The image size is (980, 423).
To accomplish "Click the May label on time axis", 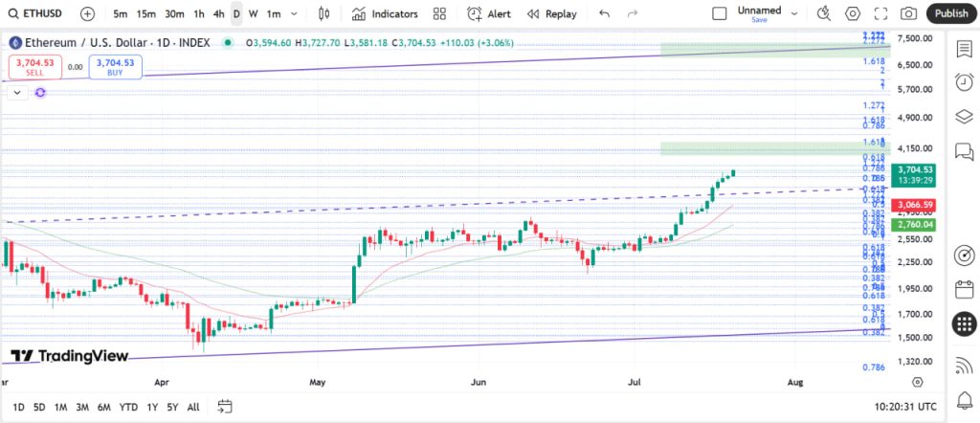I will (x=318, y=381).
